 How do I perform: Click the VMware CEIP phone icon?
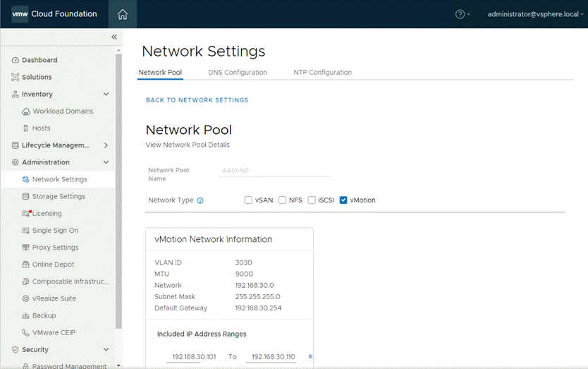pyautogui.click(x=25, y=332)
